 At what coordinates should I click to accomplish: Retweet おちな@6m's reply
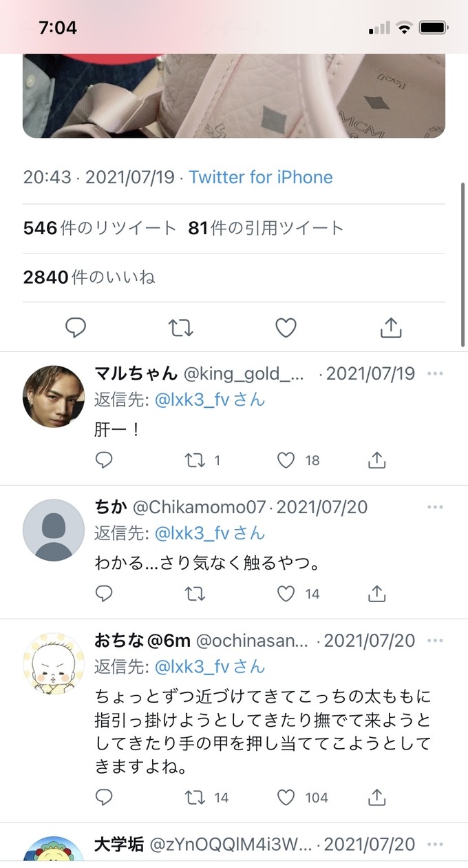click(x=195, y=797)
